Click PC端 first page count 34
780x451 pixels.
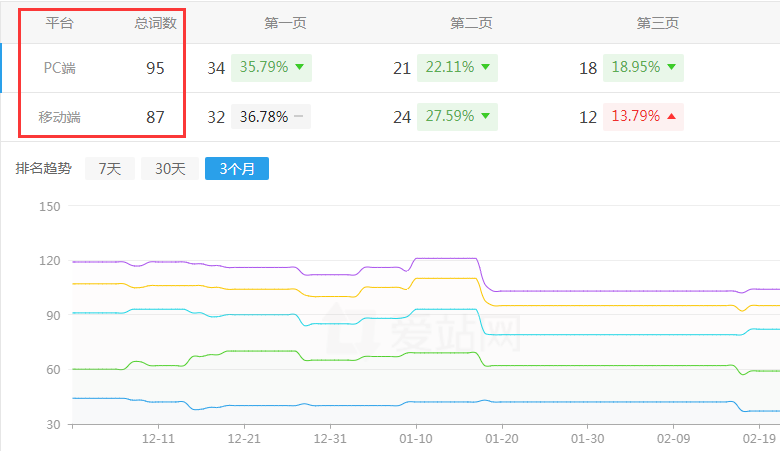coord(216,68)
